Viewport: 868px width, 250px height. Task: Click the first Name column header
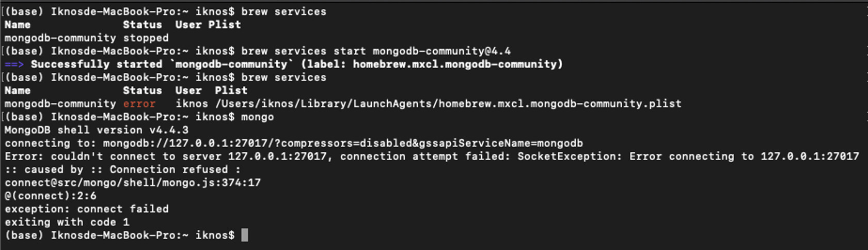(18, 25)
